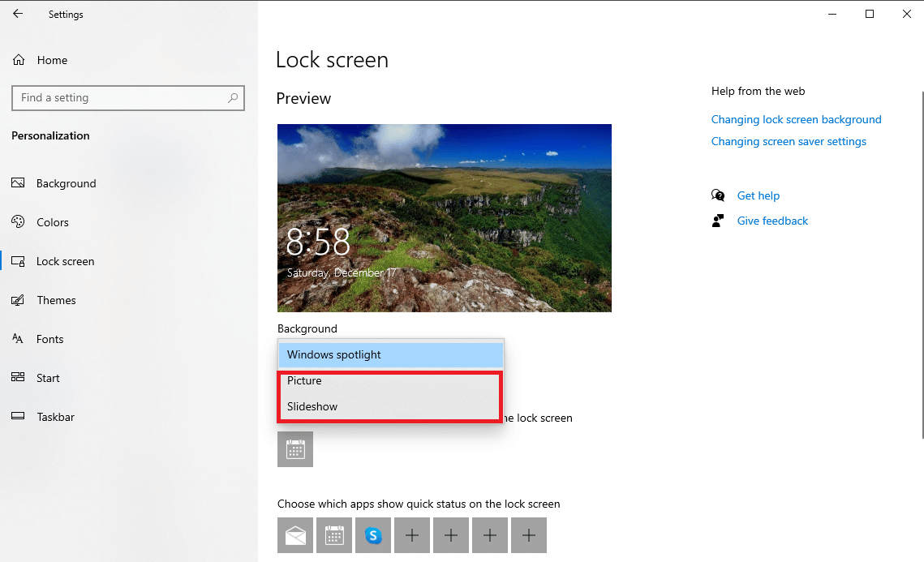Add app in third empty quick status slot
Image resolution: width=924 pixels, height=562 pixels.
(490, 535)
